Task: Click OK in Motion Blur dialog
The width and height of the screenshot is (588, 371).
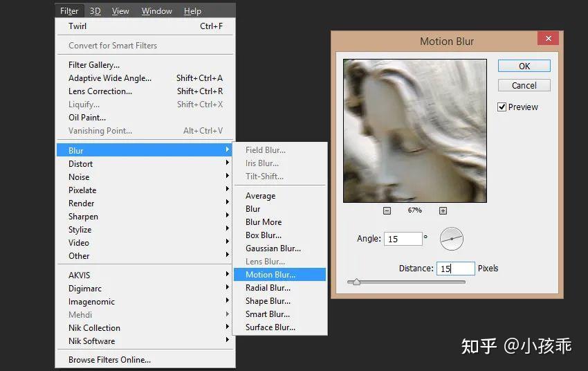Action: pos(524,66)
